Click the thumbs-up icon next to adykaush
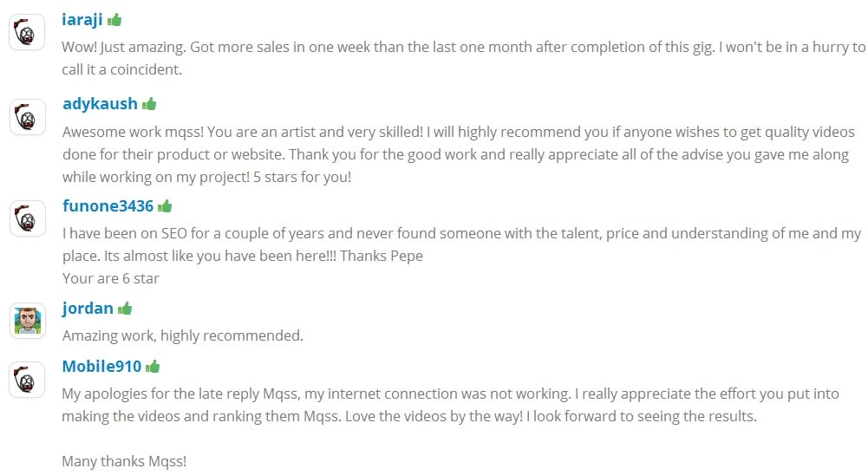The height and width of the screenshot is (475, 868). click(x=149, y=104)
